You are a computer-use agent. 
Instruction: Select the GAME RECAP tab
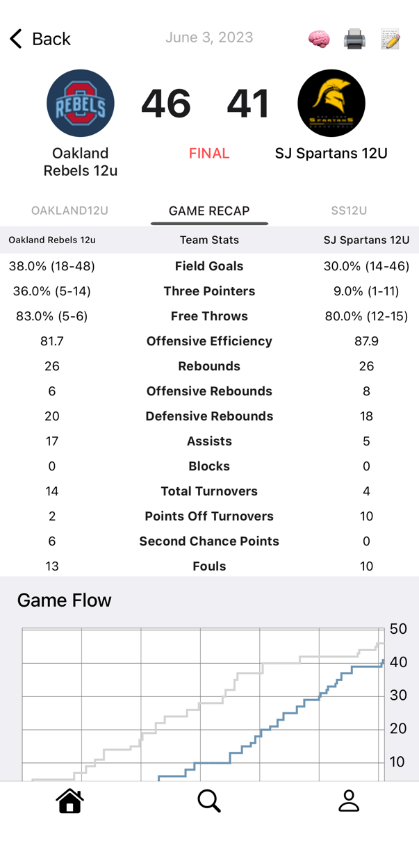[x=209, y=211]
